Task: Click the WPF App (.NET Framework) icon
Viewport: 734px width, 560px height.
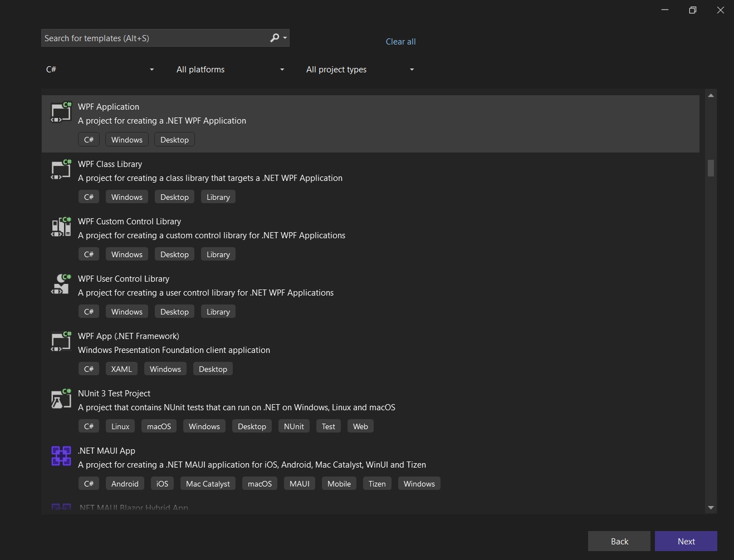Action: pyautogui.click(x=61, y=341)
